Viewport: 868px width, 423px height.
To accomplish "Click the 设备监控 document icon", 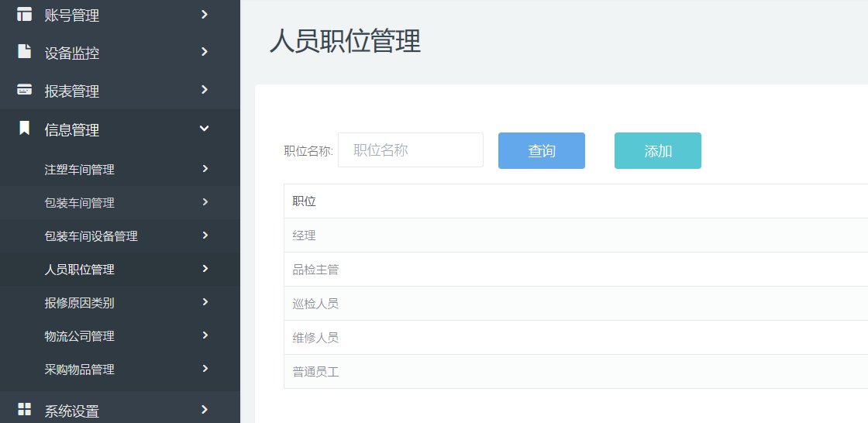I will (25, 52).
